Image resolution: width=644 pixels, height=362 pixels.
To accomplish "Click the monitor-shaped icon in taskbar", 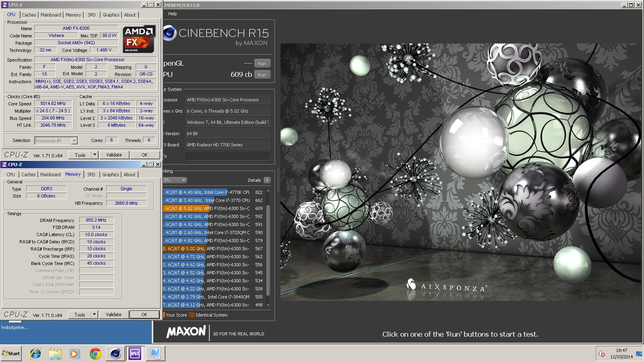I will pos(155,354).
